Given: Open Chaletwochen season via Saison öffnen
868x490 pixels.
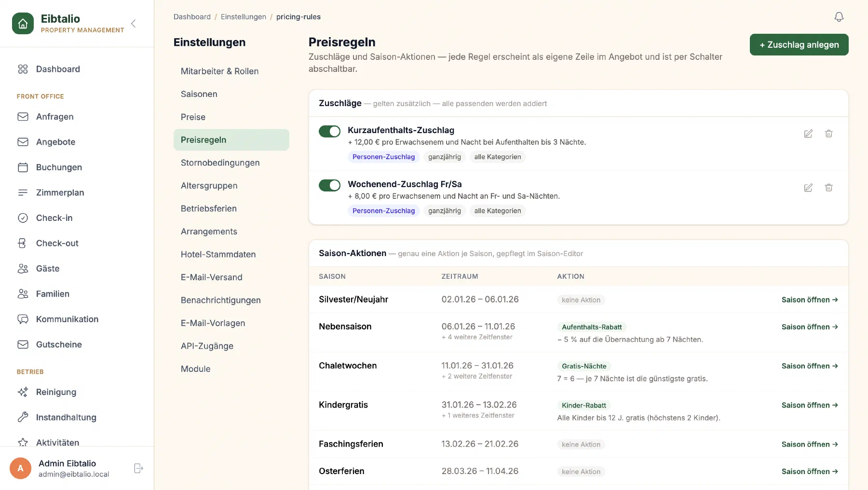Looking at the screenshot, I should (x=810, y=366).
